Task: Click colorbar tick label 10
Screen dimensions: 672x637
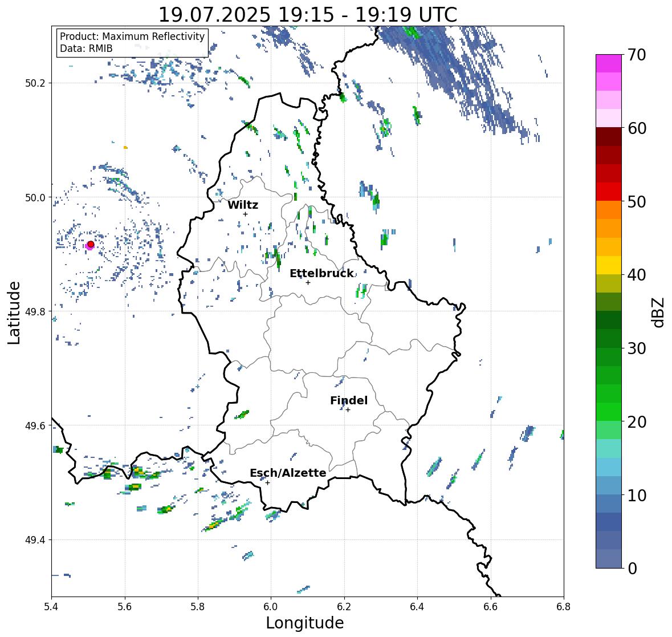Action: click(x=637, y=496)
